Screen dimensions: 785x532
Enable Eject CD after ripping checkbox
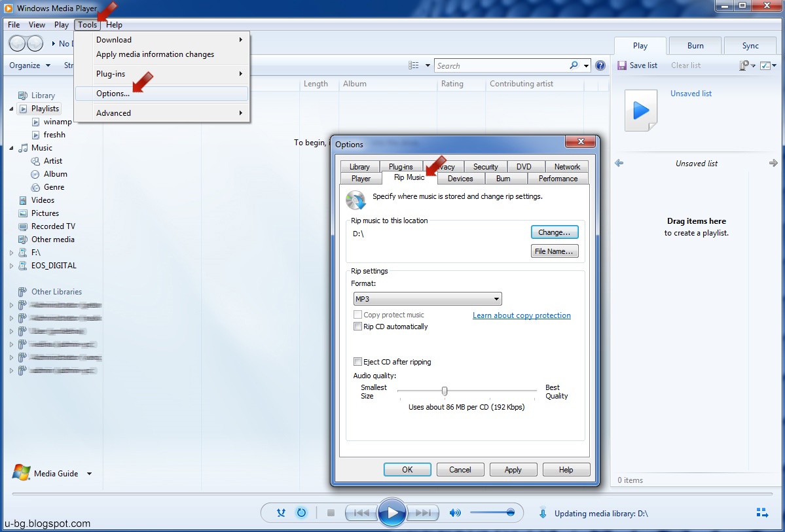[357, 361]
